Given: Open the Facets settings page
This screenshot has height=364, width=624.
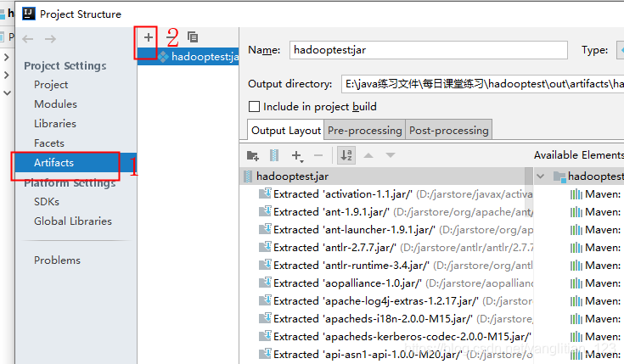Looking at the screenshot, I should [x=49, y=143].
